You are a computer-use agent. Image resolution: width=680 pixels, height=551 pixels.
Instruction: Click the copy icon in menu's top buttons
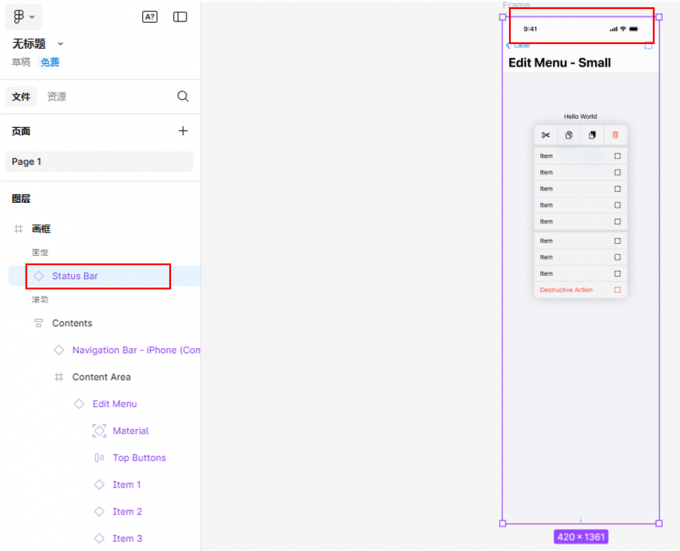pyautogui.click(x=569, y=135)
